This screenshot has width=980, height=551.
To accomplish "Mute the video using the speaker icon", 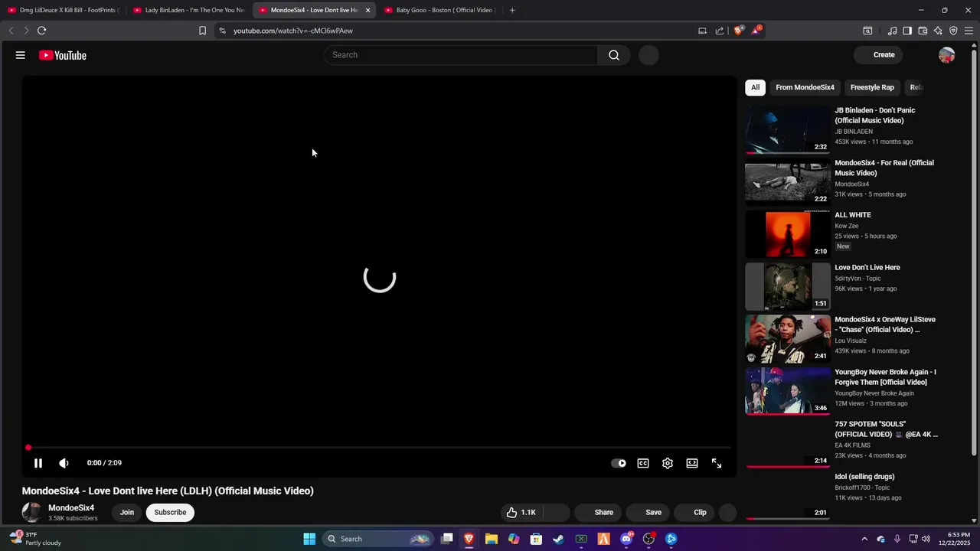I will [64, 463].
